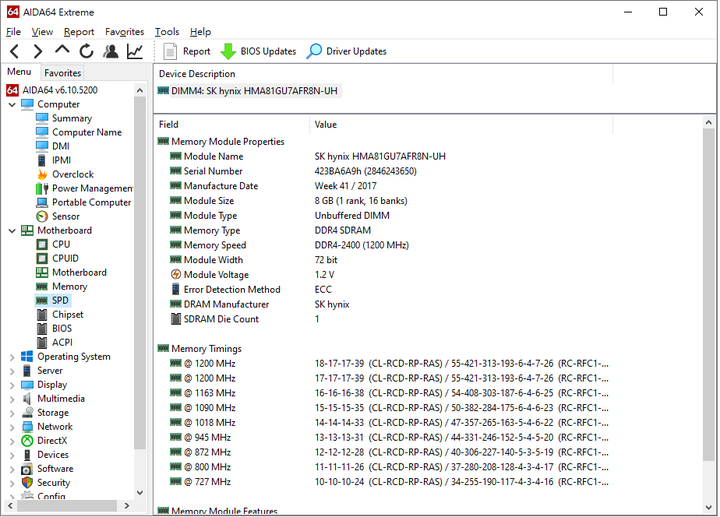The image size is (720, 517).
Task: Select the Memory item under Motherboard
Action: click(69, 287)
